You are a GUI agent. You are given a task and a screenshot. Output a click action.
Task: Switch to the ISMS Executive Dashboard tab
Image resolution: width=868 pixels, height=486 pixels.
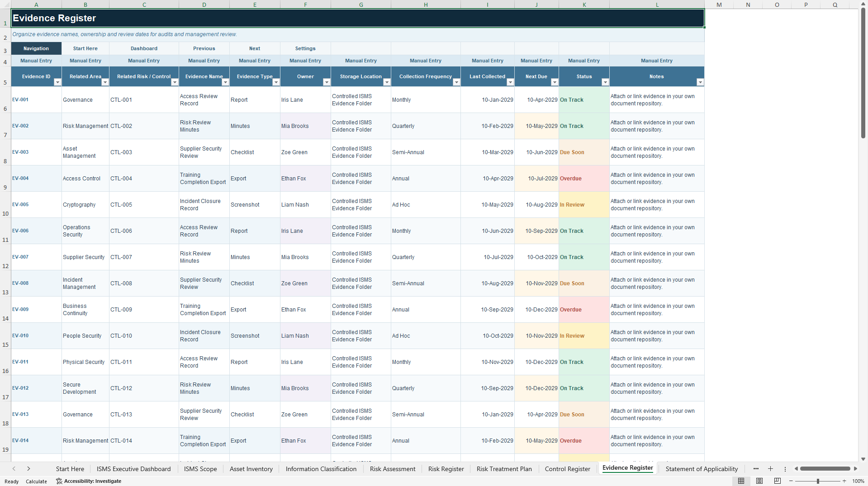tap(134, 469)
